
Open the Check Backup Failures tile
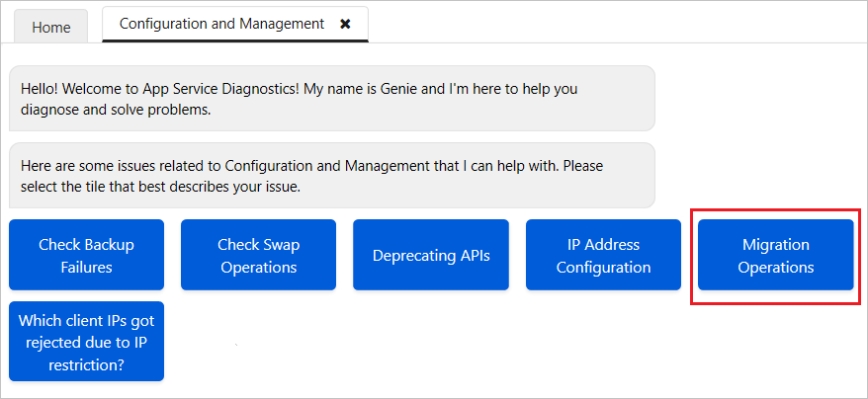[86, 255]
